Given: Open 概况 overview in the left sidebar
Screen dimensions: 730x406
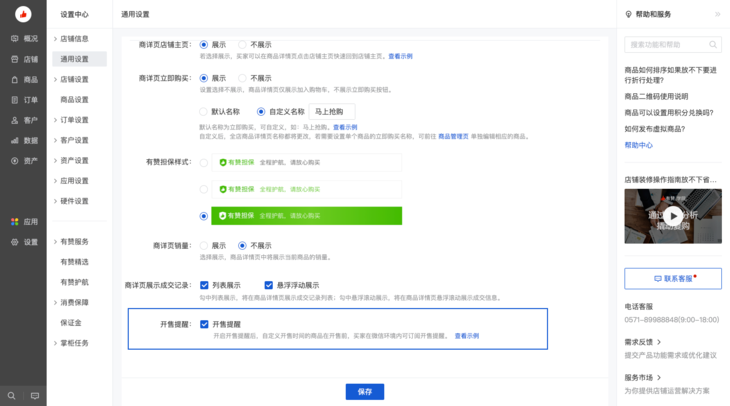Looking at the screenshot, I should pos(24,39).
